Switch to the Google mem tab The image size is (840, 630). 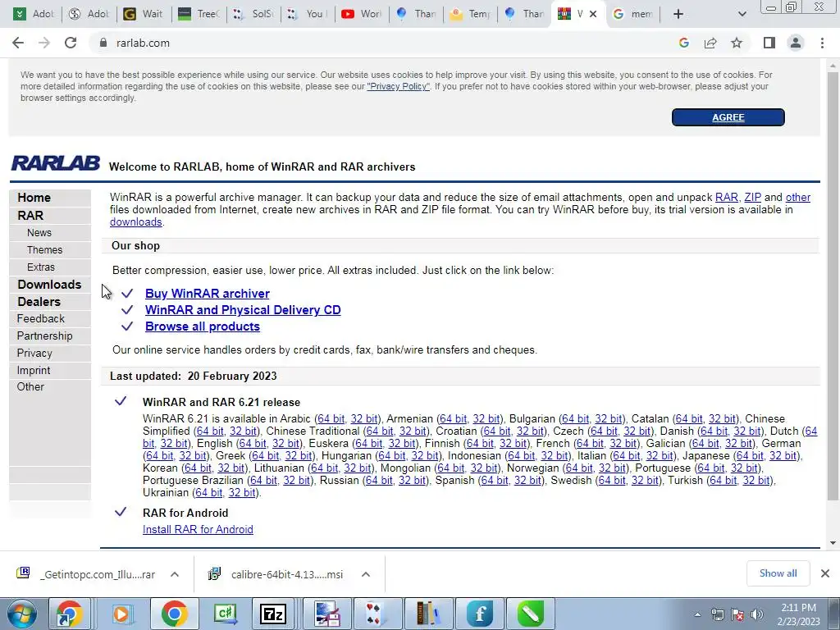pyautogui.click(x=632, y=14)
